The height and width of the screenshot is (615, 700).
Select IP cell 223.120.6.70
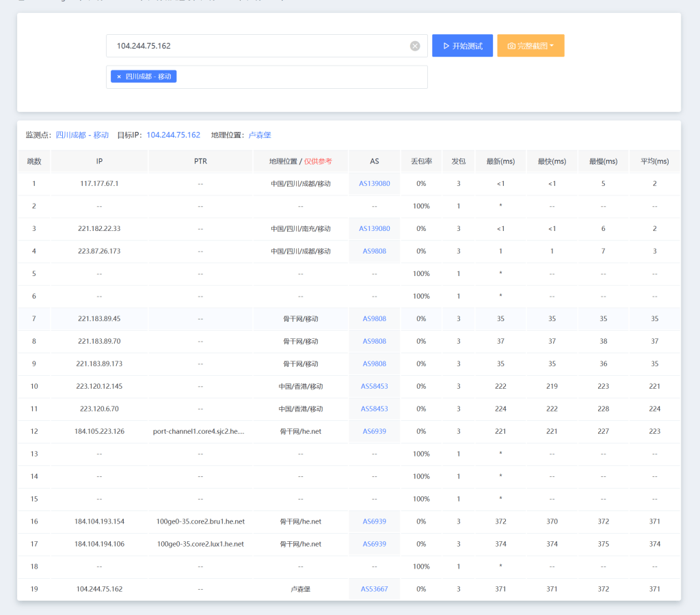click(99, 409)
